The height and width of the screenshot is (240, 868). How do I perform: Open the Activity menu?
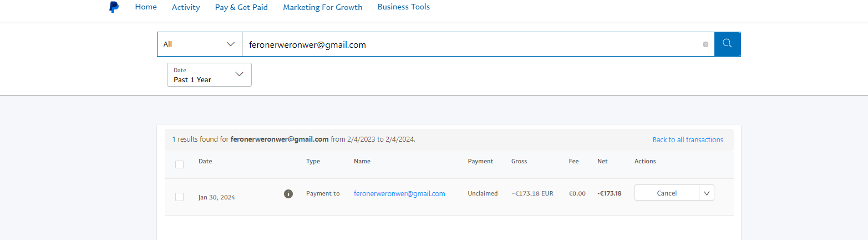[x=186, y=7]
